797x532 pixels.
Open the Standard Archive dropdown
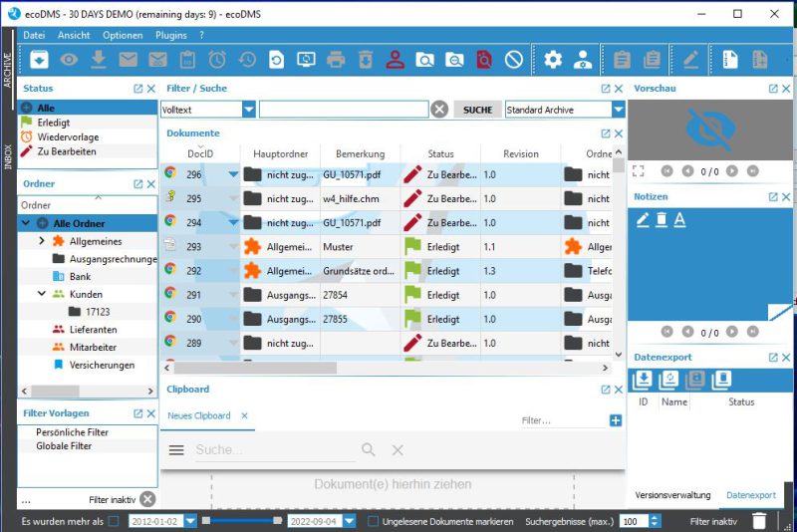click(618, 110)
